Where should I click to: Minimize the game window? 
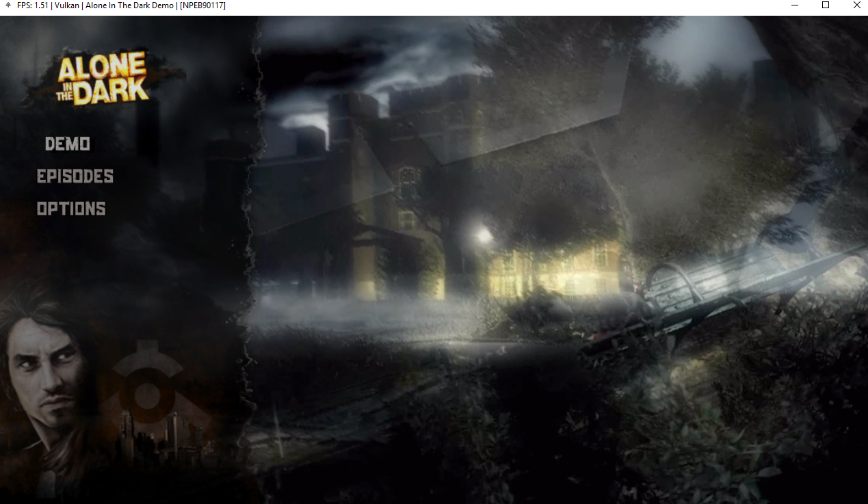pos(794,5)
